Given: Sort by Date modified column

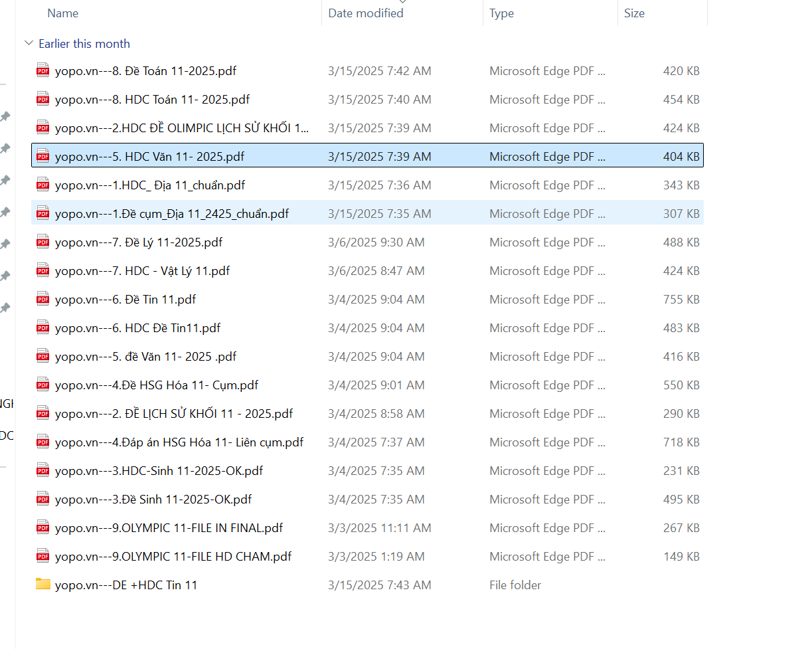Looking at the screenshot, I should (366, 13).
